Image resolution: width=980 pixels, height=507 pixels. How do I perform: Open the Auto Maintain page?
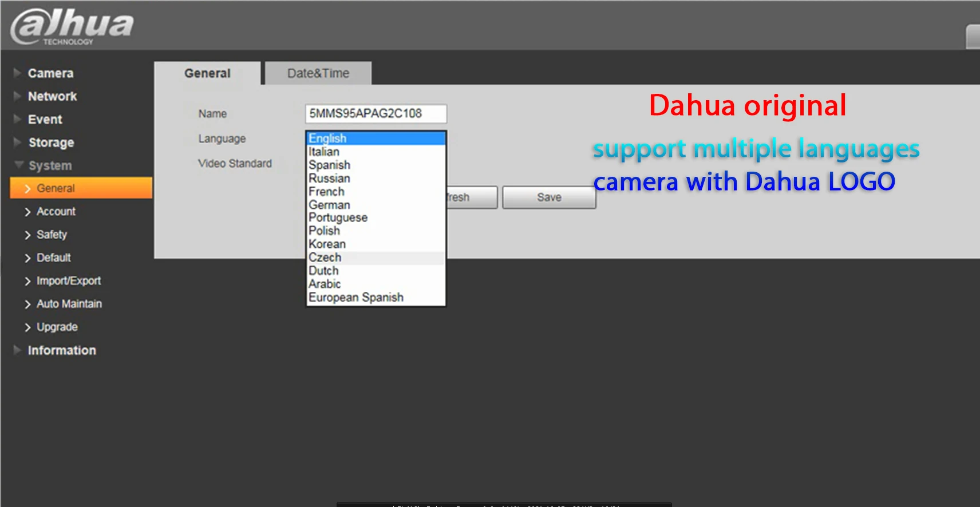point(69,304)
